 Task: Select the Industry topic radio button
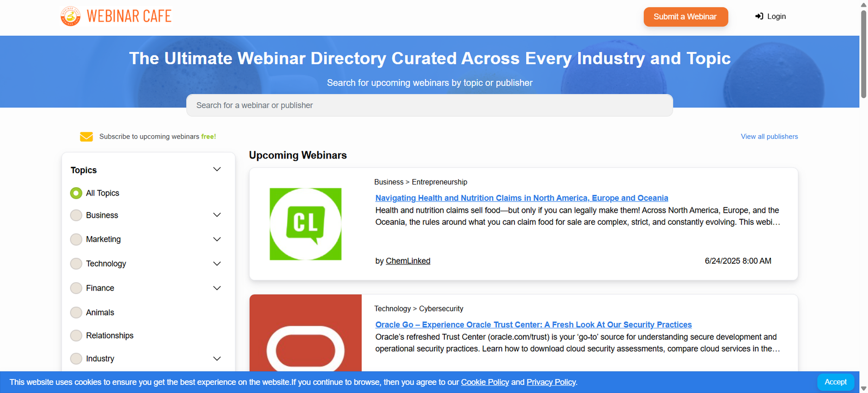coord(76,359)
